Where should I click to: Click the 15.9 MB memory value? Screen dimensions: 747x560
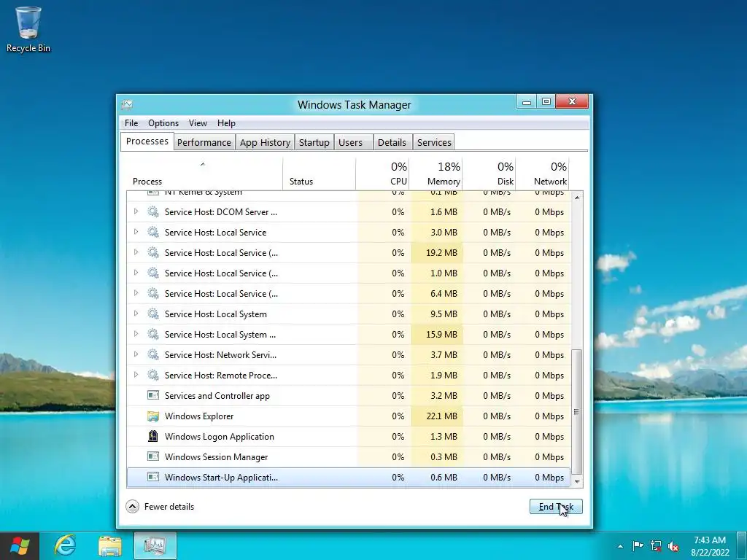click(x=441, y=334)
